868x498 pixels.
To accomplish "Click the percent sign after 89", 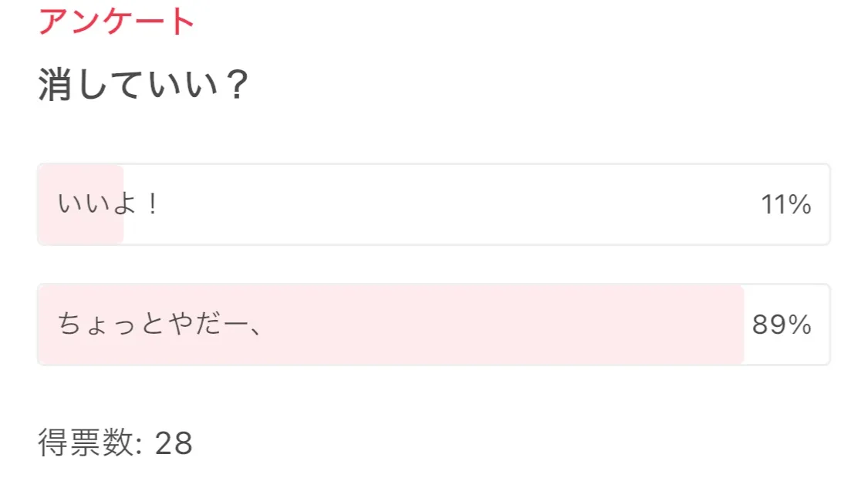I will (800, 325).
